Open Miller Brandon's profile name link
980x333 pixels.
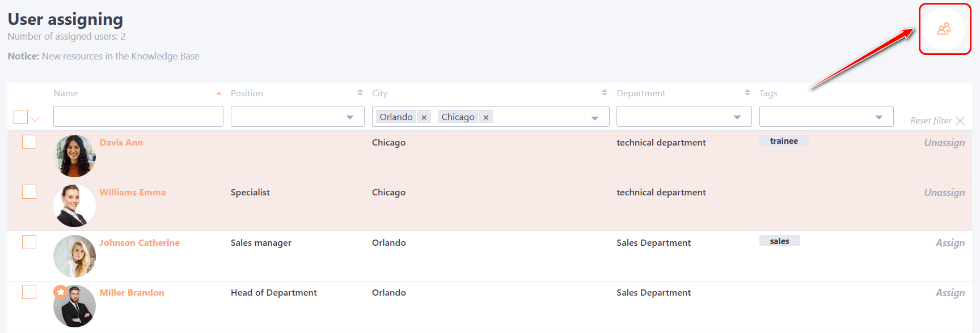[x=132, y=293]
